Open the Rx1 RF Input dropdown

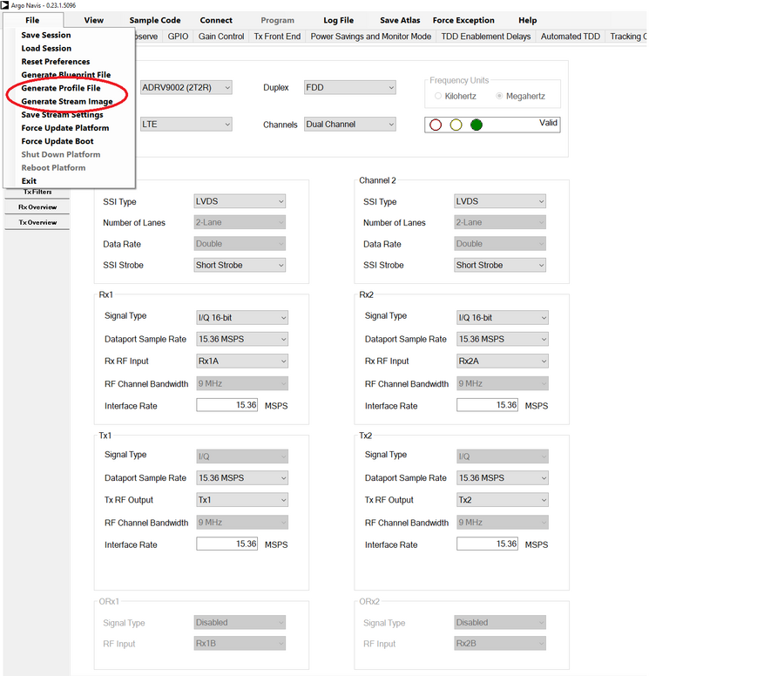click(x=241, y=361)
